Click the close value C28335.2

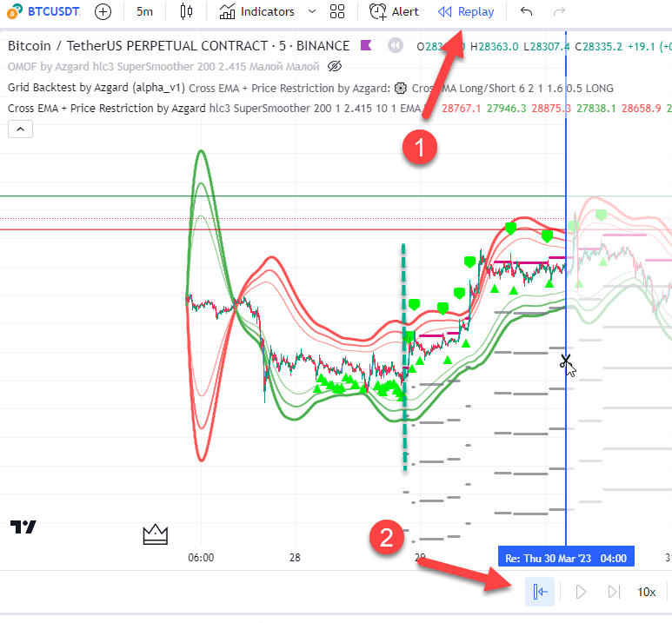[598, 46]
